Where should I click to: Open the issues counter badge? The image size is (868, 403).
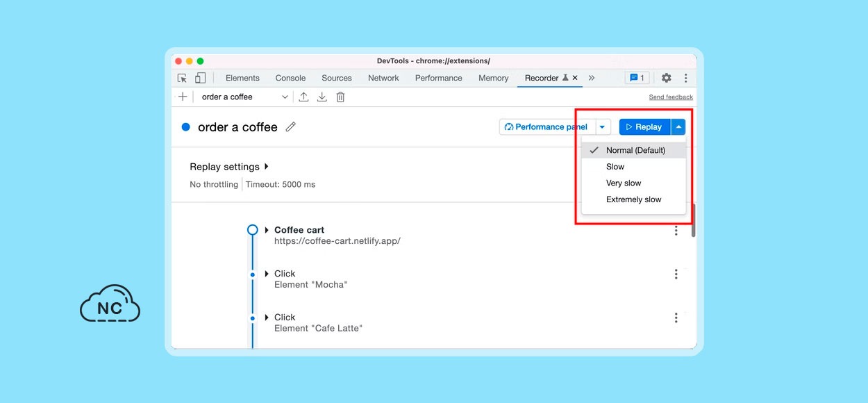(637, 78)
